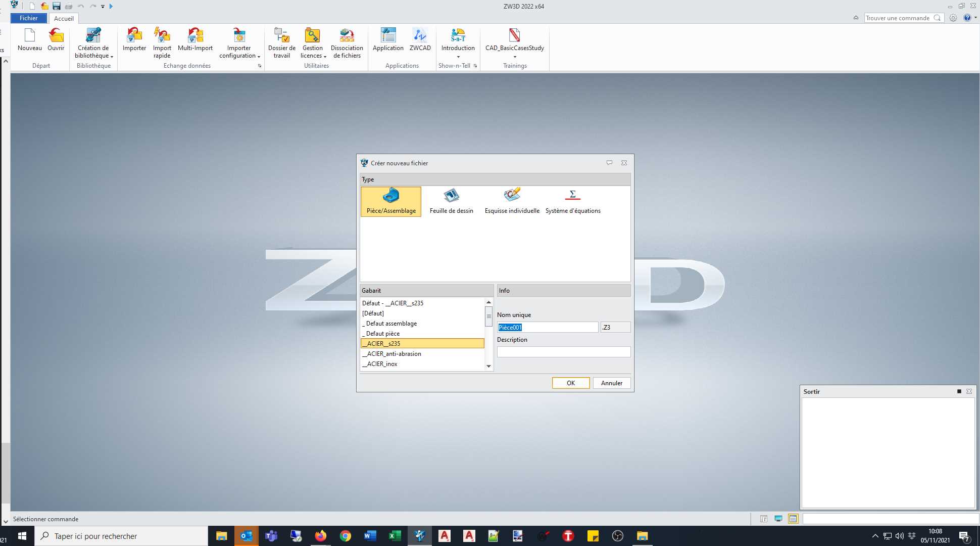Screen dimensions: 980x546
Task: Open the volume control in system tray
Action: pos(900,536)
